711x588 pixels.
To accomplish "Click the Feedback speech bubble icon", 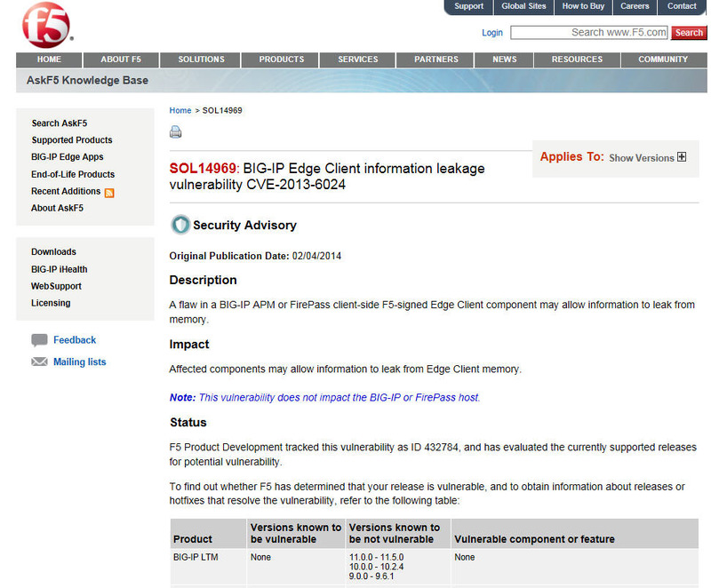I will point(39,340).
